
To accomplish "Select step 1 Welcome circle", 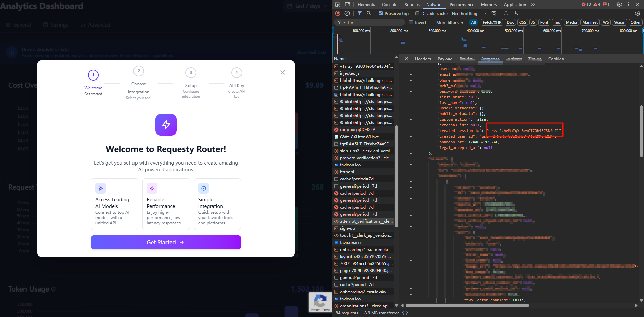I will [93, 75].
